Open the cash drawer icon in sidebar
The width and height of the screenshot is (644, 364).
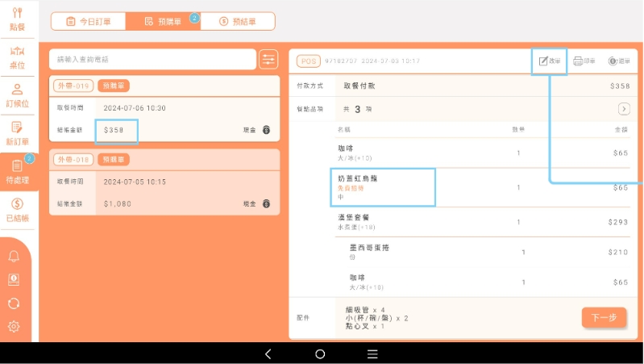tap(14, 279)
